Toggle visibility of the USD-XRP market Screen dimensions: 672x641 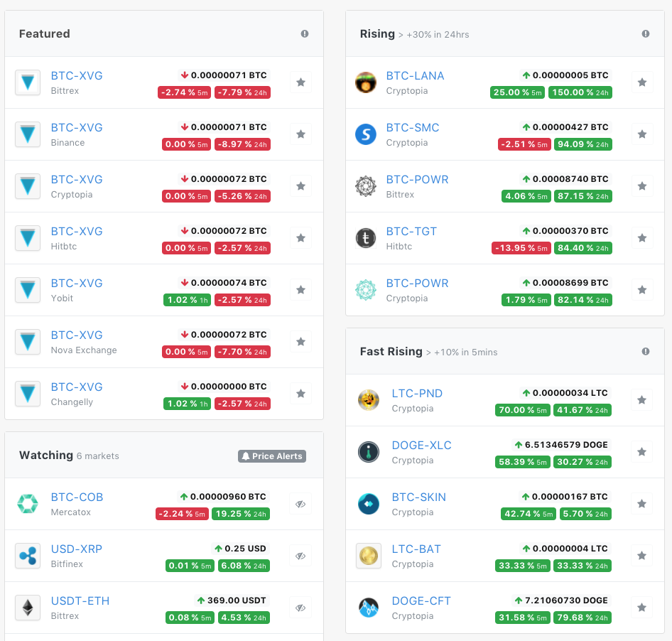300,556
